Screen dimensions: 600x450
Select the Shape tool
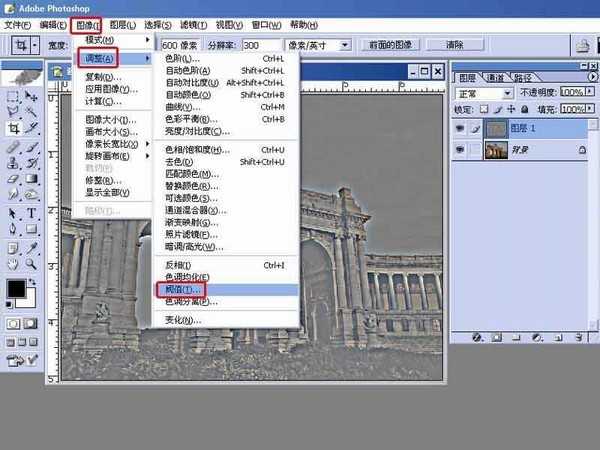click(31, 229)
